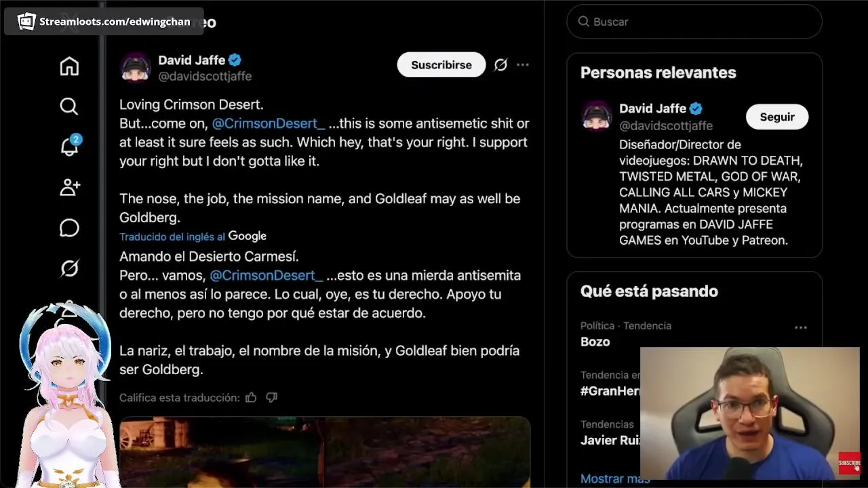Open the three-dot menu on Jaffe's post
The height and width of the screenshot is (488, 868).
point(523,65)
